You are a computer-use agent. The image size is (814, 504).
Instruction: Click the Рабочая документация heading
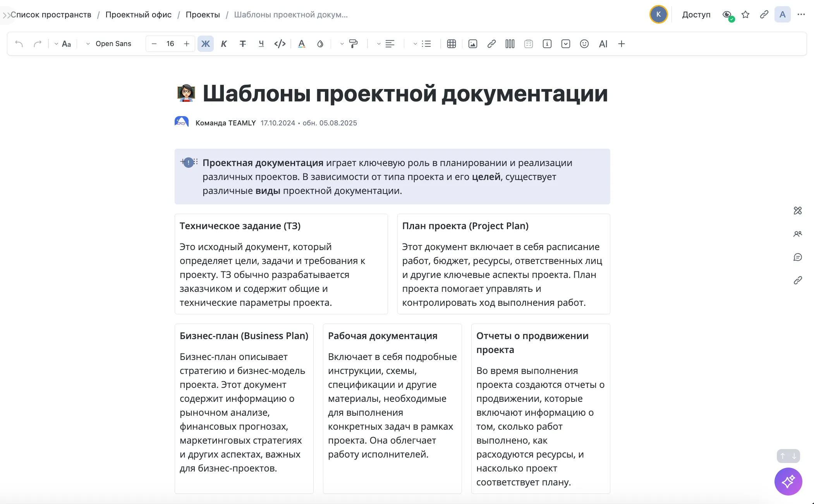pos(383,336)
